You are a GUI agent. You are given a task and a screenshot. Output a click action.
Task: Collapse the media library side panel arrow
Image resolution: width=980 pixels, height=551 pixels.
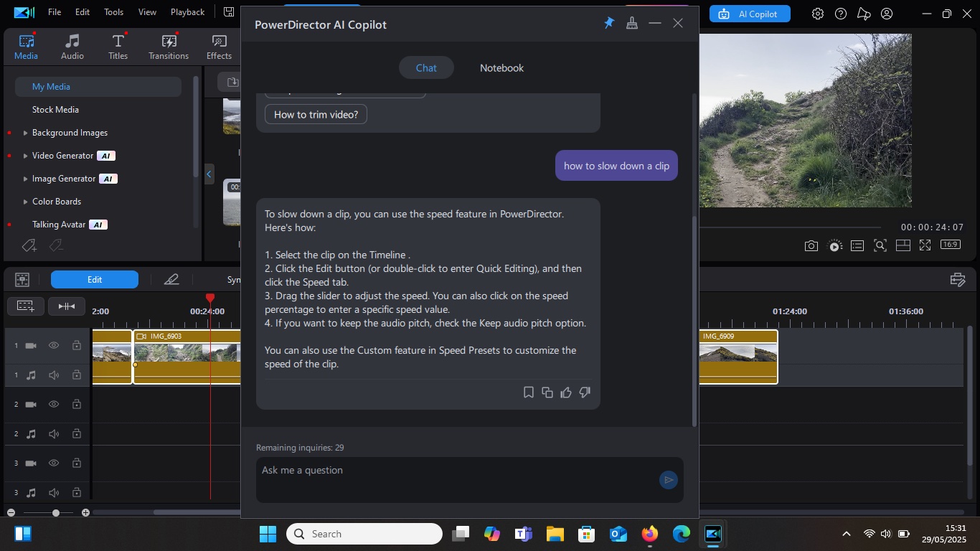click(x=209, y=174)
